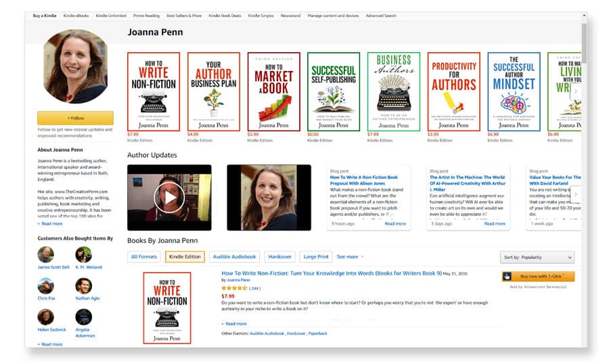Open James Scott Bell author avatar
Image resolution: width=609 pixels, height=364 pixels.
click(x=45, y=254)
